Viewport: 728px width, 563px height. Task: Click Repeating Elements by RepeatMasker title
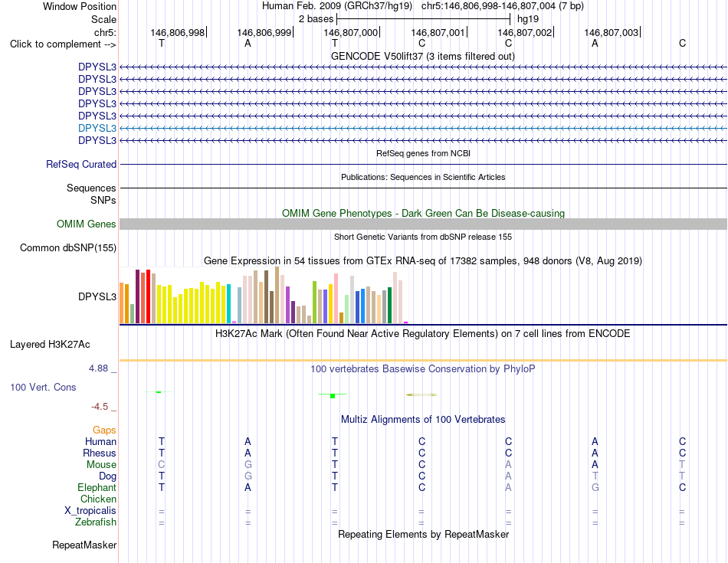[x=424, y=534]
